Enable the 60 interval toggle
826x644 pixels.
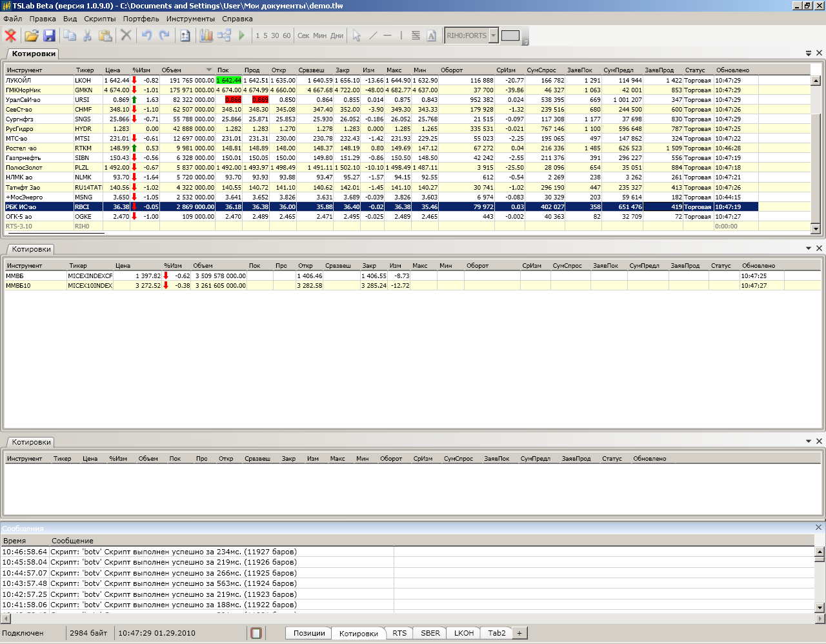click(287, 35)
